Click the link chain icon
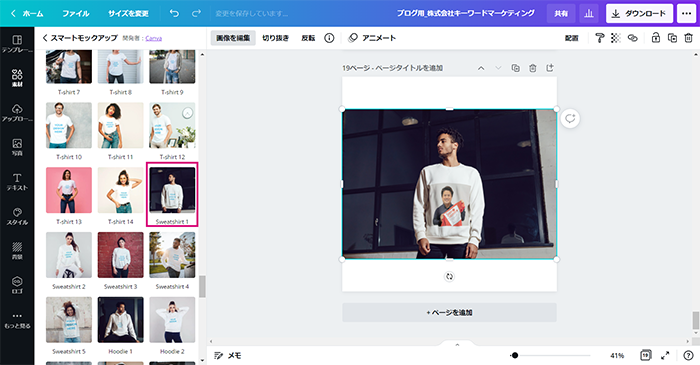Viewport: 700px width, 365px height. pos(633,38)
